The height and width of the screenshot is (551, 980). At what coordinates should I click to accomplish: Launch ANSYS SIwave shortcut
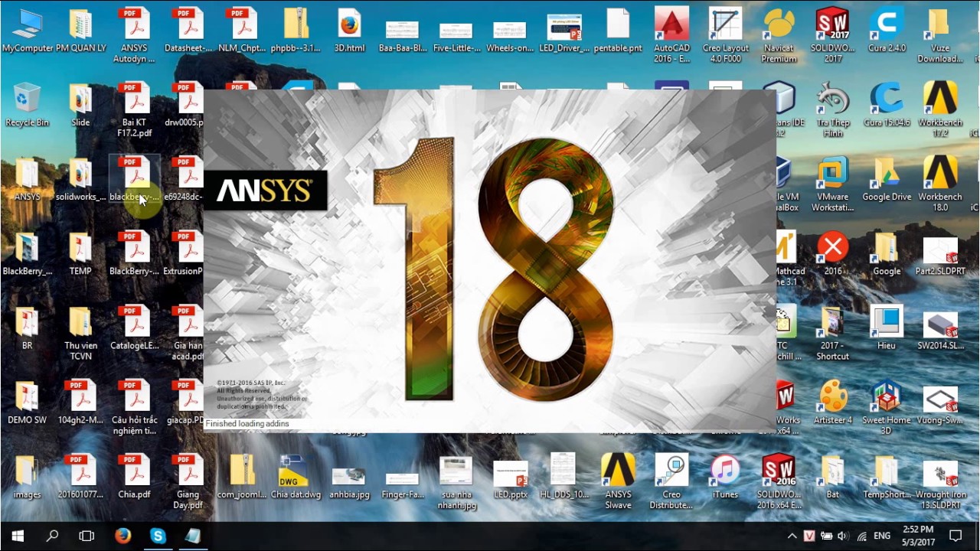pos(618,481)
